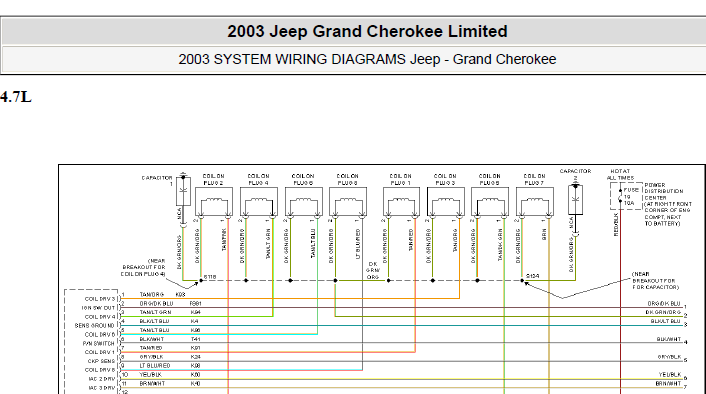
Task: Click the 'SENS GROUND' pin label
Action: [95, 326]
